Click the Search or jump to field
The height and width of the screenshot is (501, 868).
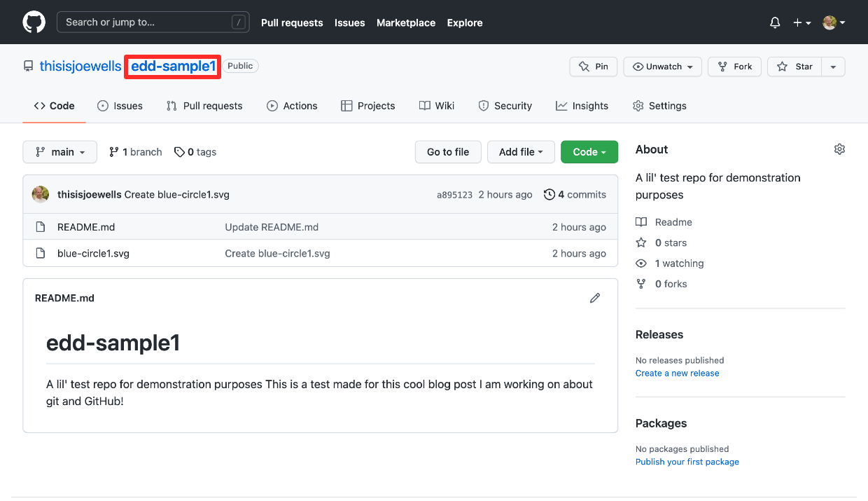(153, 22)
